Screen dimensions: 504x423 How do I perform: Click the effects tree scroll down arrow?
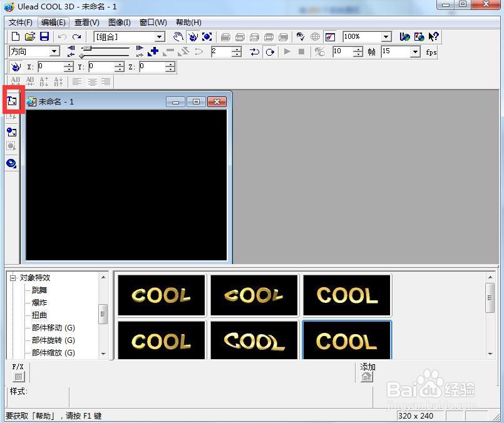[x=103, y=354]
